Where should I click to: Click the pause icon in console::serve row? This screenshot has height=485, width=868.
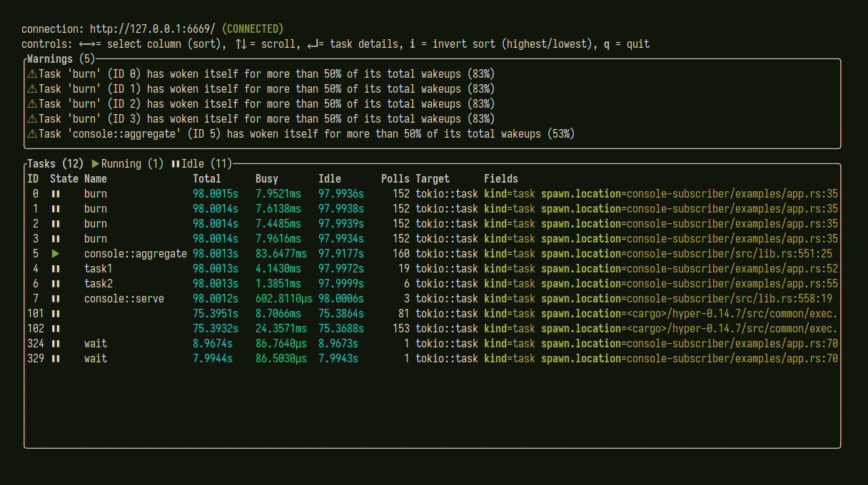tap(56, 299)
